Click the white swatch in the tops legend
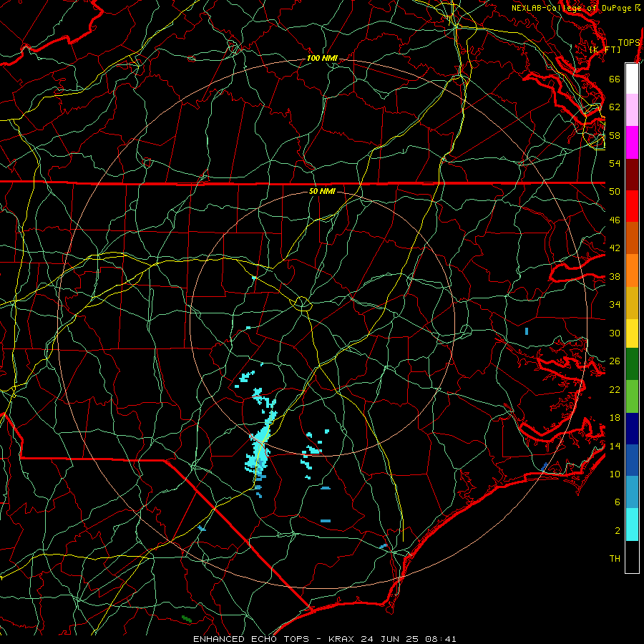Viewport: 644px width, 644px height. pos(632,79)
